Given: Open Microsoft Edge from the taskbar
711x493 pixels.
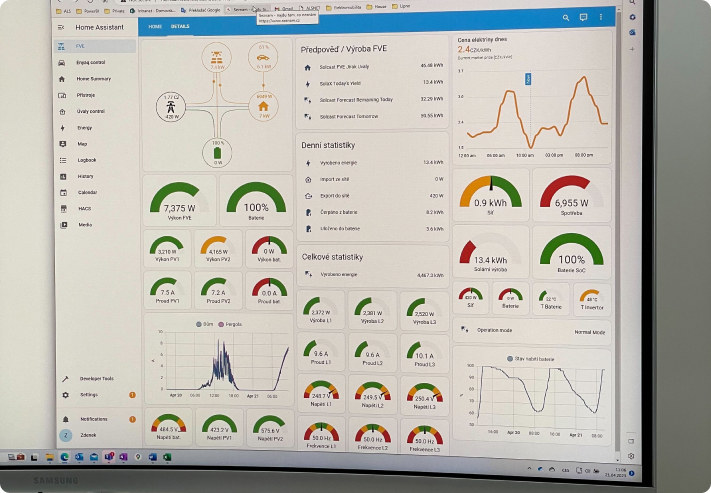Looking at the screenshot, I should point(64,457).
